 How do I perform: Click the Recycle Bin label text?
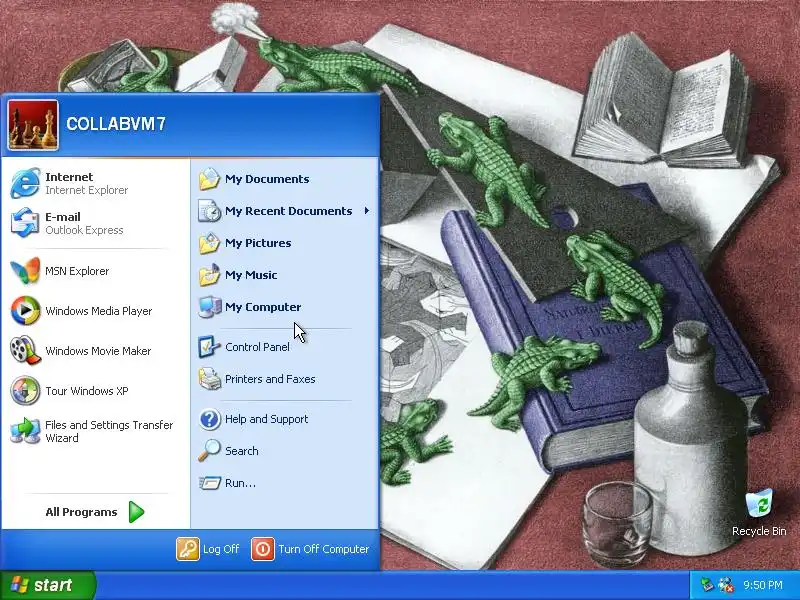[759, 531]
